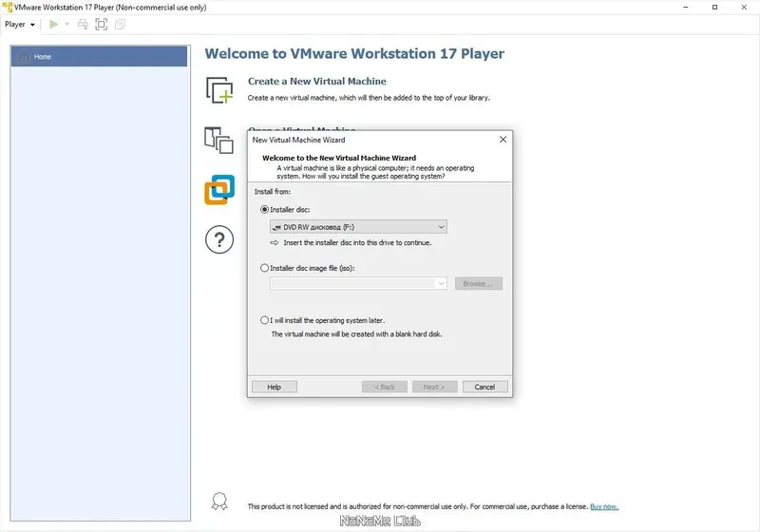Cancel the New Virtual Machine Wizard
760x532 pixels.
point(484,387)
